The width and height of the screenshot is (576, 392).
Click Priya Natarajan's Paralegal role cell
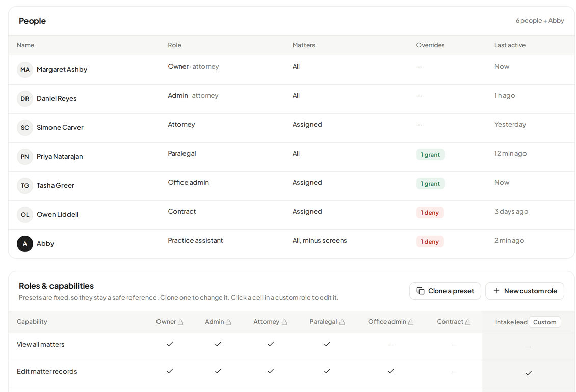(x=182, y=153)
